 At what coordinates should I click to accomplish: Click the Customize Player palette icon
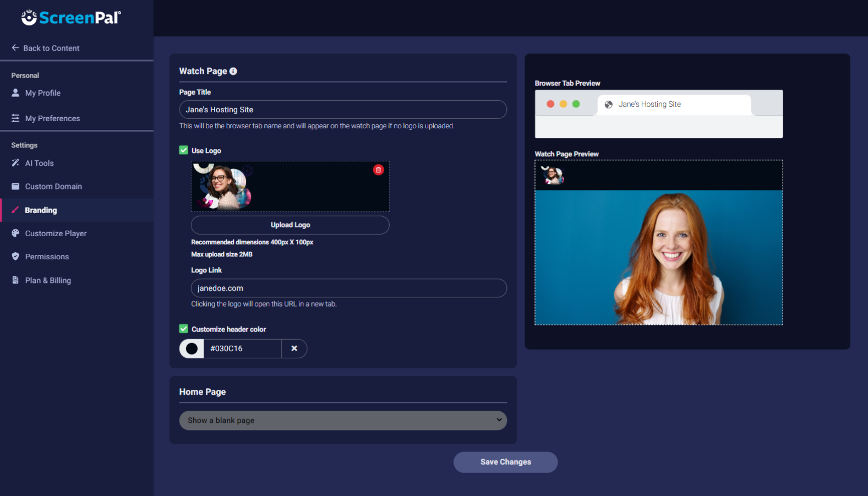tap(15, 233)
